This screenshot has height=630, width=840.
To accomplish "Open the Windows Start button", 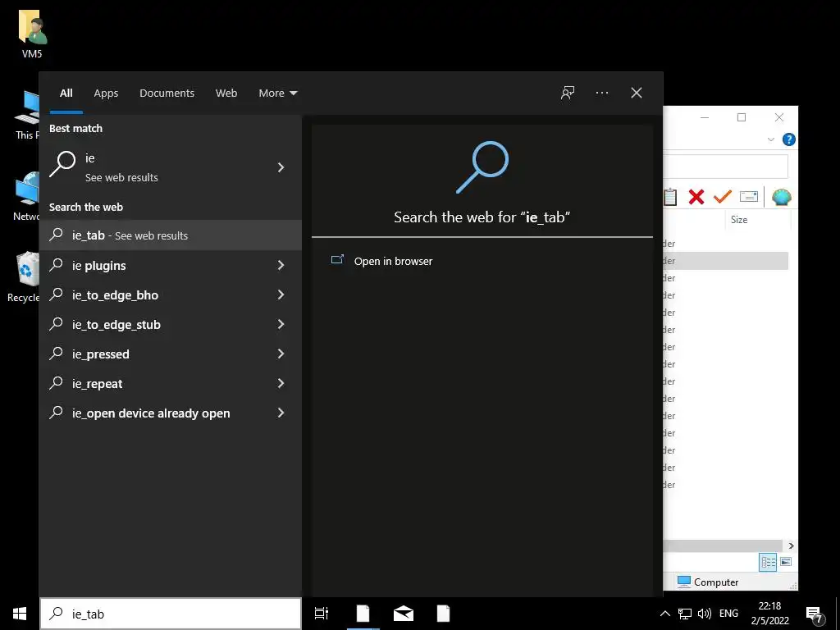I will click(20, 614).
